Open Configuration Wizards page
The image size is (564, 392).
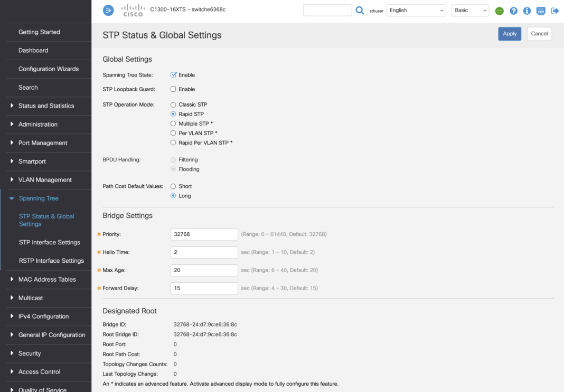click(x=49, y=69)
